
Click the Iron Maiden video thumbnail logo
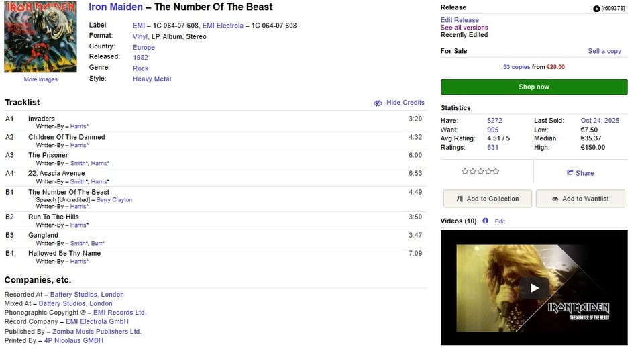[x=579, y=311]
